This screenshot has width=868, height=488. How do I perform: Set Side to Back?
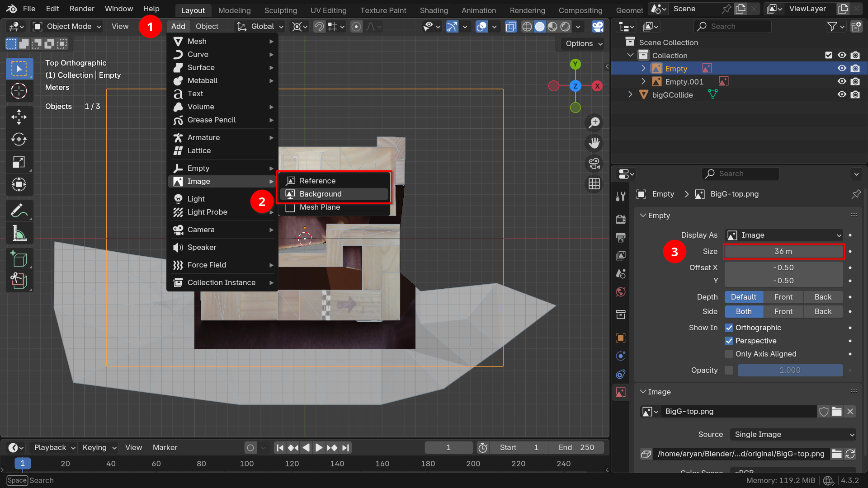point(823,312)
